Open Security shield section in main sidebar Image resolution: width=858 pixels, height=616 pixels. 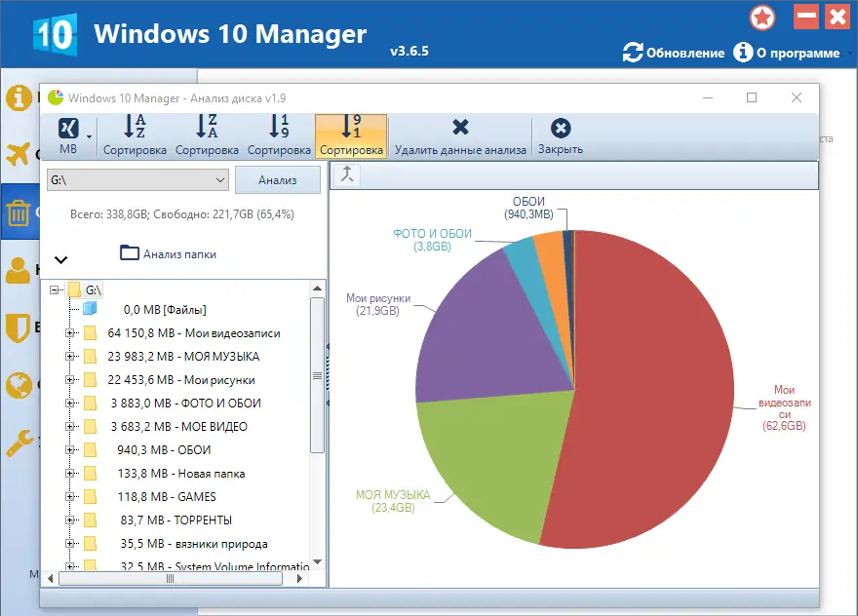[x=19, y=327]
